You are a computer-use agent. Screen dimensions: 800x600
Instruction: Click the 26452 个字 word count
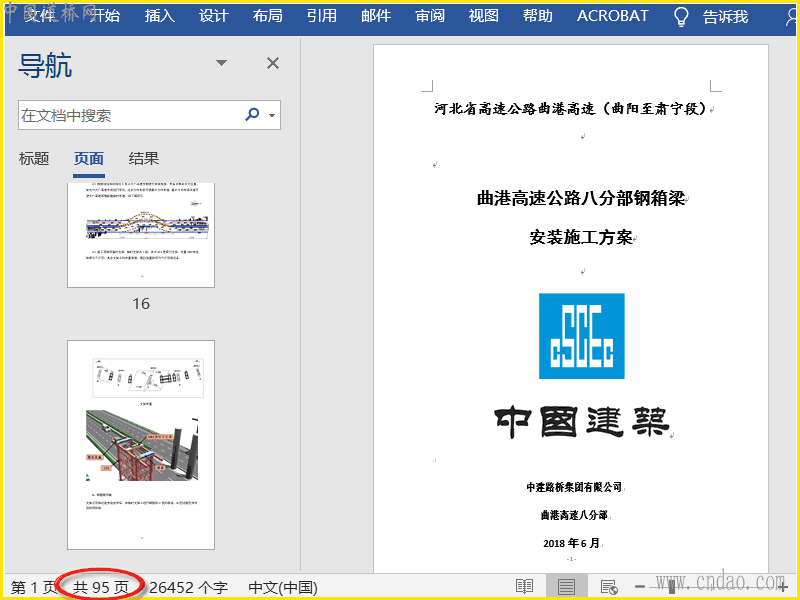[x=188, y=587]
